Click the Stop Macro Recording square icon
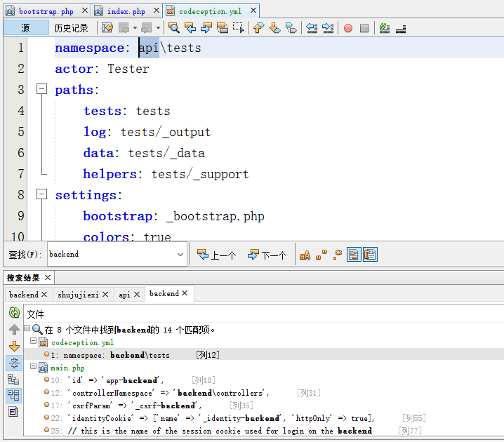The width and height of the screenshot is (504, 442). coord(364,28)
